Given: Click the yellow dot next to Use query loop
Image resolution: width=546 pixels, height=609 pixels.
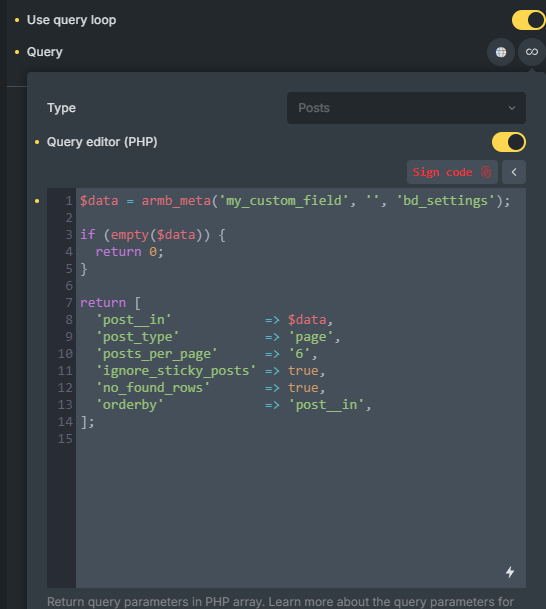Looking at the screenshot, I should (x=17, y=20).
